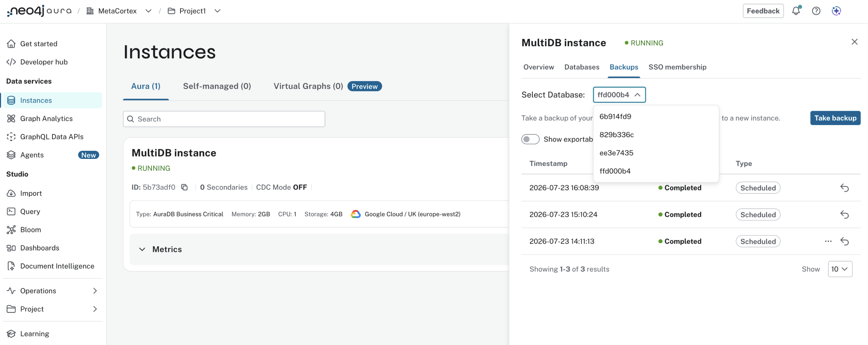This screenshot has height=345, width=868.
Task: Click the Take backup button
Action: coord(835,118)
